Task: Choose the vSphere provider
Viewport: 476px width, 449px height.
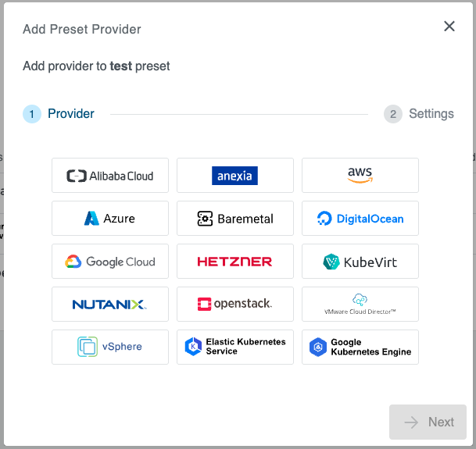Action: (x=110, y=347)
